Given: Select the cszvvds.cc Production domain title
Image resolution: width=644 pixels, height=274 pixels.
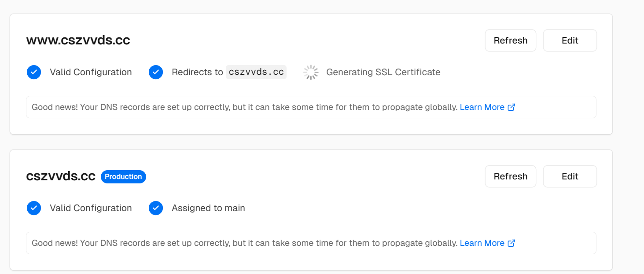Looking at the screenshot, I should coord(61,176).
